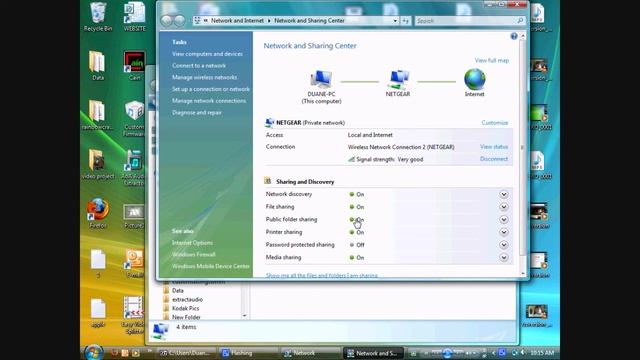Click the Explorer tree scroll down arrow
The height and width of the screenshot is (360, 640).
244,316
